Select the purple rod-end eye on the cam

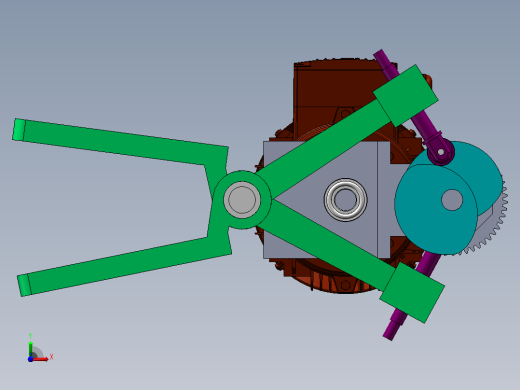pyautogui.click(x=441, y=152)
